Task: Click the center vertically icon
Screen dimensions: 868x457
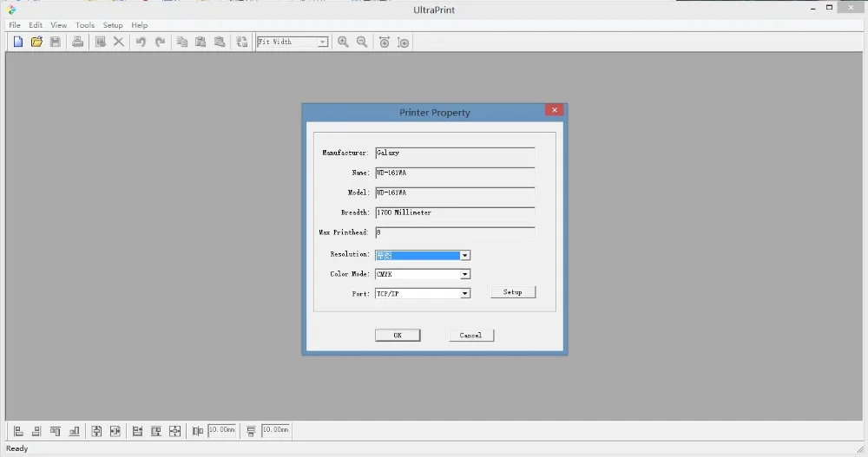Action: pos(96,431)
